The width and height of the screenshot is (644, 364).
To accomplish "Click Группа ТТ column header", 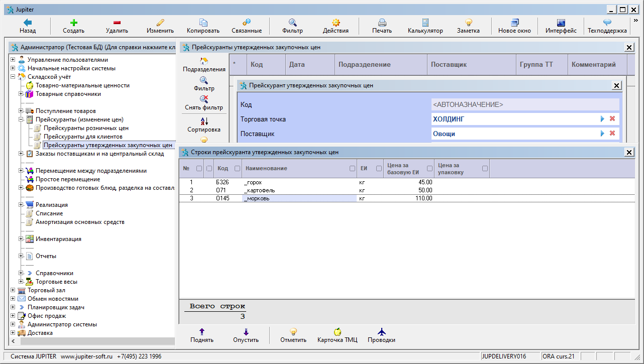I will pos(542,65).
